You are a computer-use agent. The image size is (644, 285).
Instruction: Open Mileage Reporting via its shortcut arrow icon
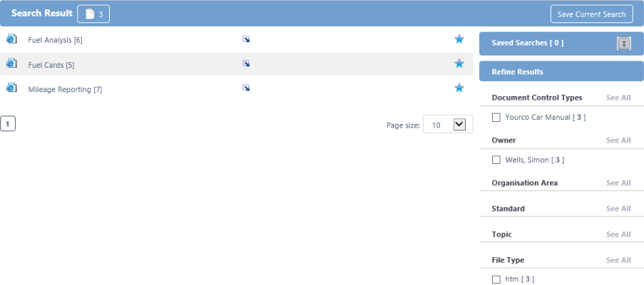pos(246,88)
